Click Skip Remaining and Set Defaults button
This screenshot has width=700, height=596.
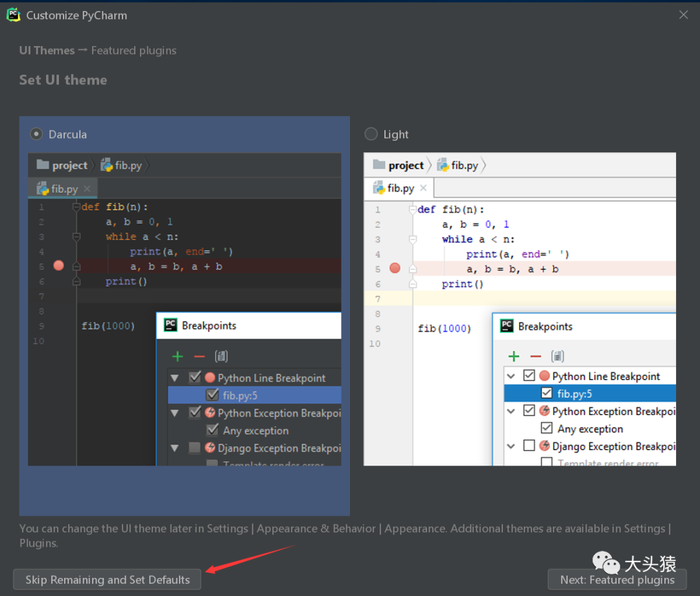(x=107, y=580)
